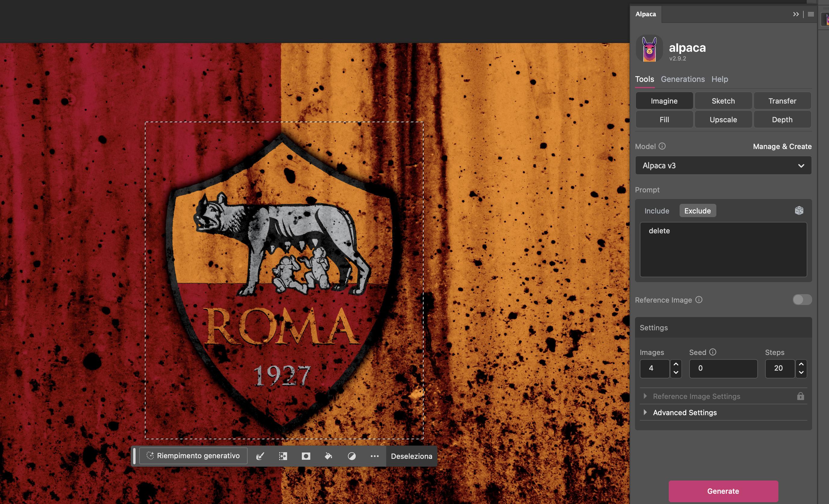Select the Include prompt option

point(657,211)
